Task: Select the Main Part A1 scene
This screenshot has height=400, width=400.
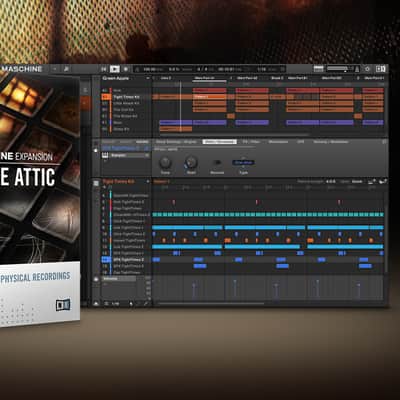Action: pyautogui.click(x=204, y=78)
